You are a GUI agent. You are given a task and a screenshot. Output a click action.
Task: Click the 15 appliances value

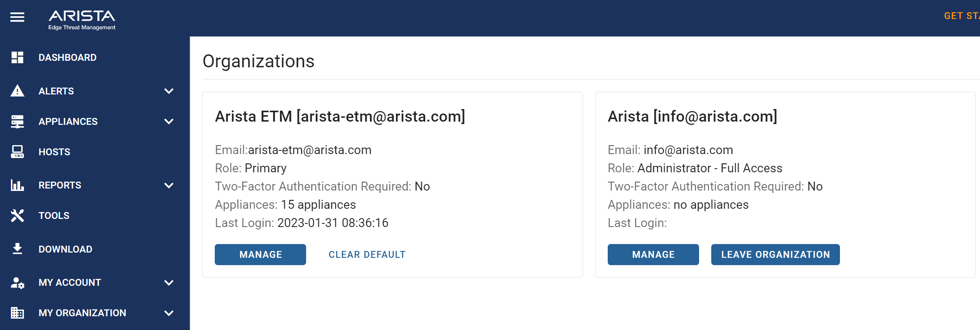318,205
